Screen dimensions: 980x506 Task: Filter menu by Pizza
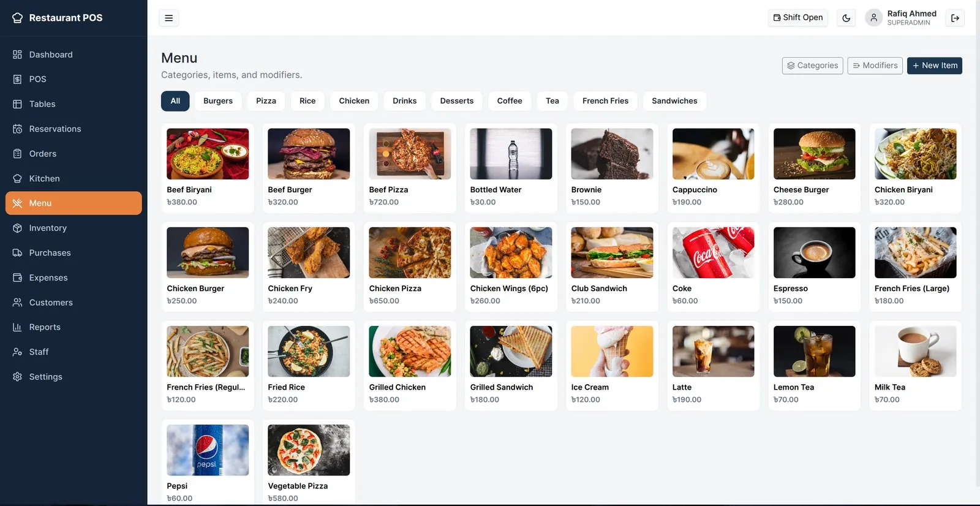click(266, 101)
